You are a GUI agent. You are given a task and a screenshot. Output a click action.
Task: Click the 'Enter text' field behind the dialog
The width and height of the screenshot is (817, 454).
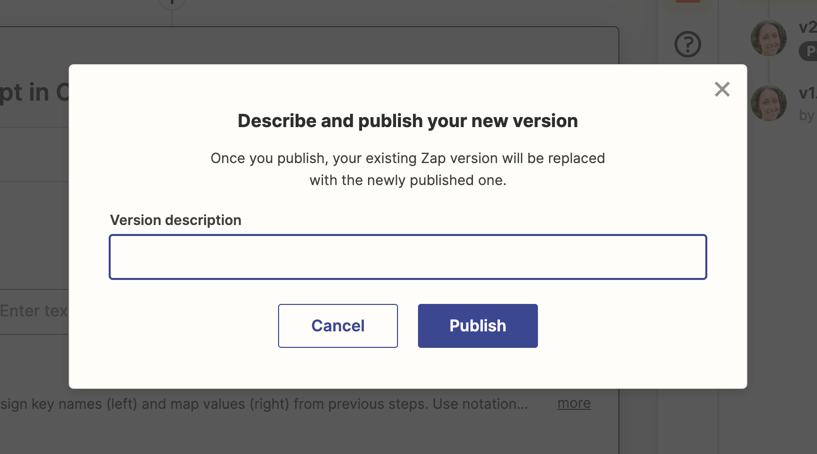[x=34, y=311]
